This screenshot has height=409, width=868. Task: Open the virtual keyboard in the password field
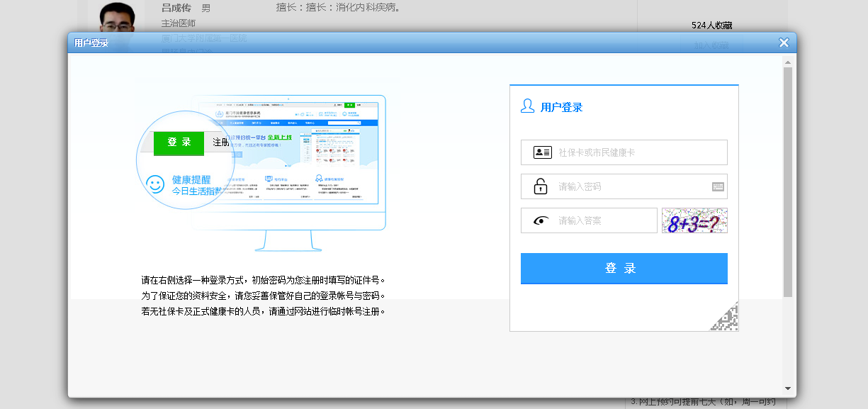[718, 186]
